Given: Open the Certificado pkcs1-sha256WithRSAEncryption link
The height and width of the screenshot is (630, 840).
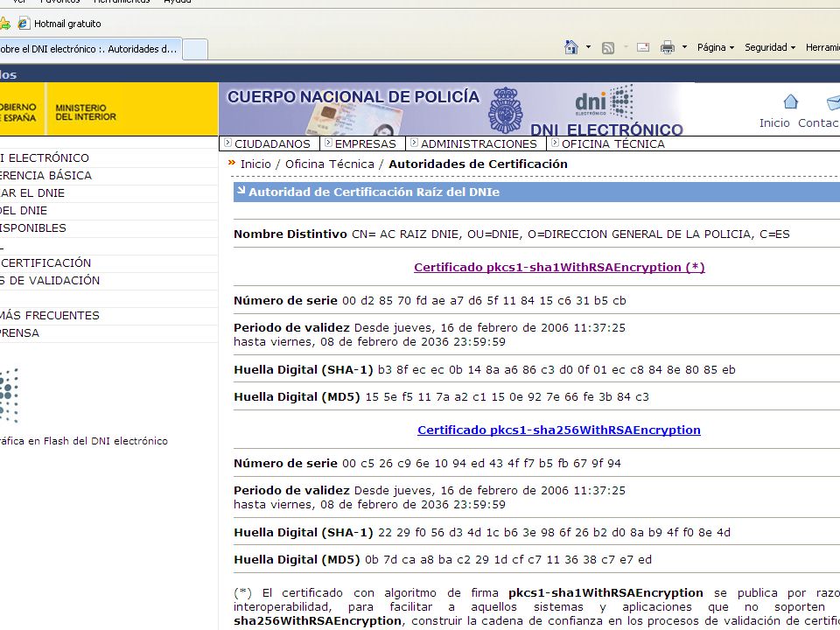Looking at the screenshot, I should coord(559,430).
